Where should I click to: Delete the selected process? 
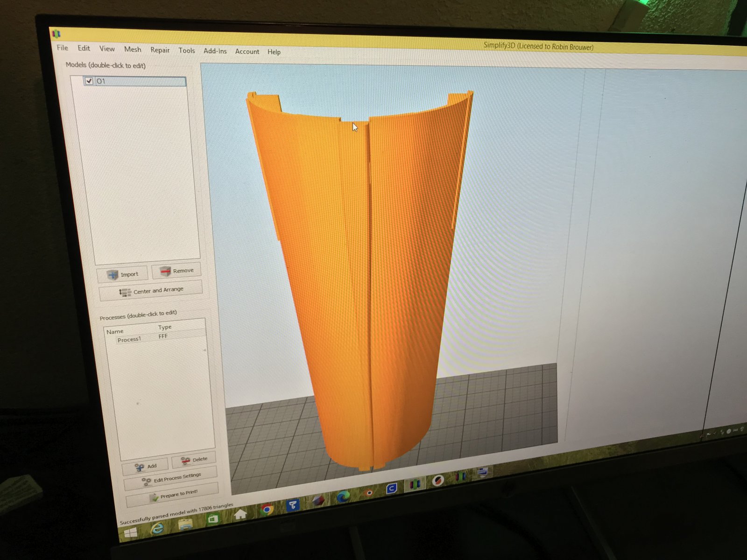pyautogui.click(x=194, y=460)
